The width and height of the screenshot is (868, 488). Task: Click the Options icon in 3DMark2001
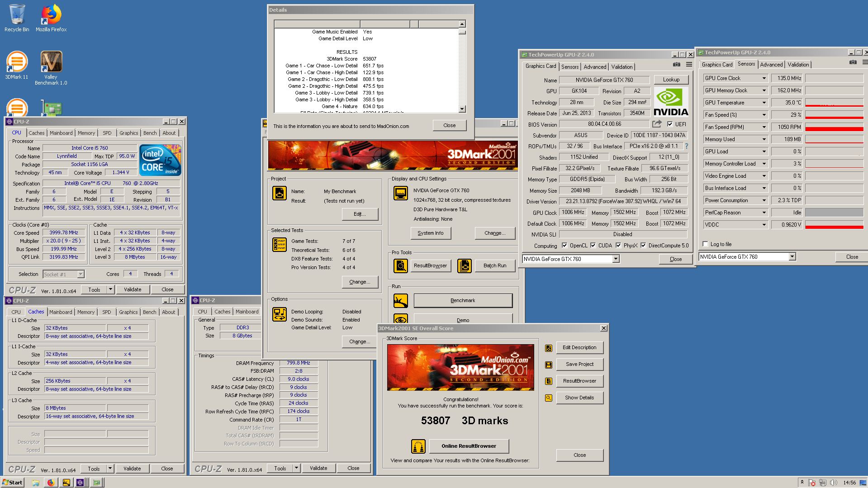279,314
